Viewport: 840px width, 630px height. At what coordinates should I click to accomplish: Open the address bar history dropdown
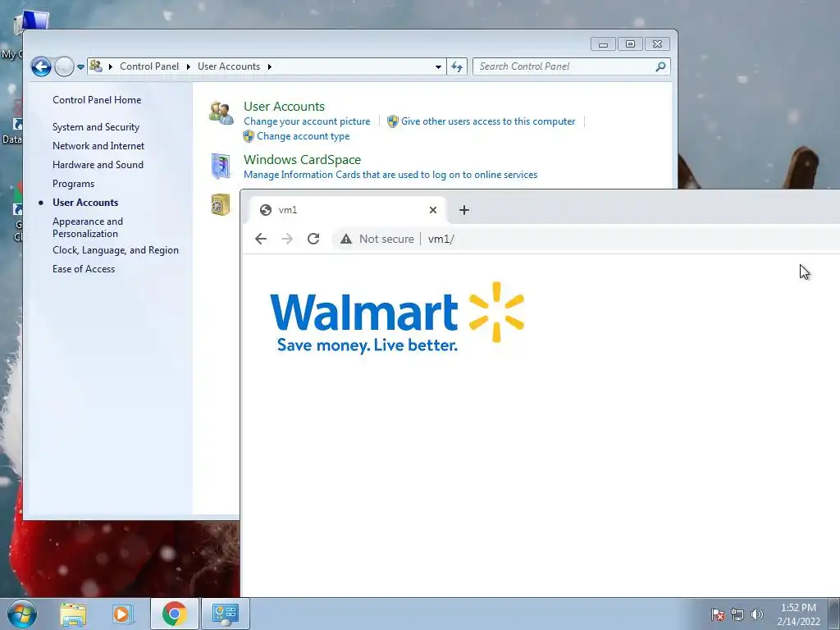click(x=438, y=67)
